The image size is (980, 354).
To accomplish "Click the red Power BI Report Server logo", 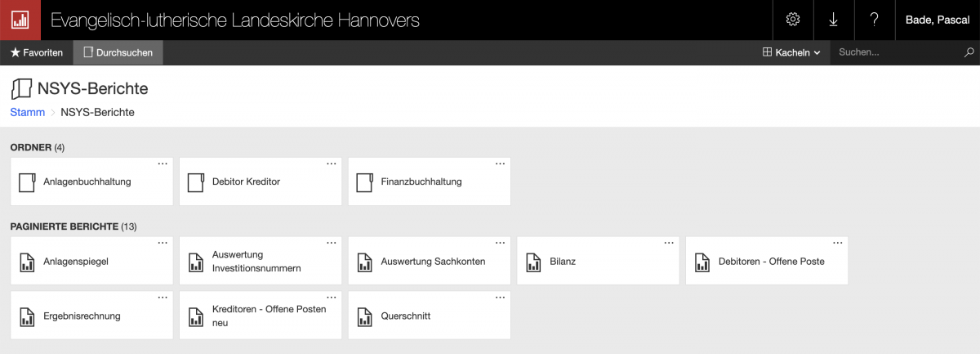I will 20,20.
